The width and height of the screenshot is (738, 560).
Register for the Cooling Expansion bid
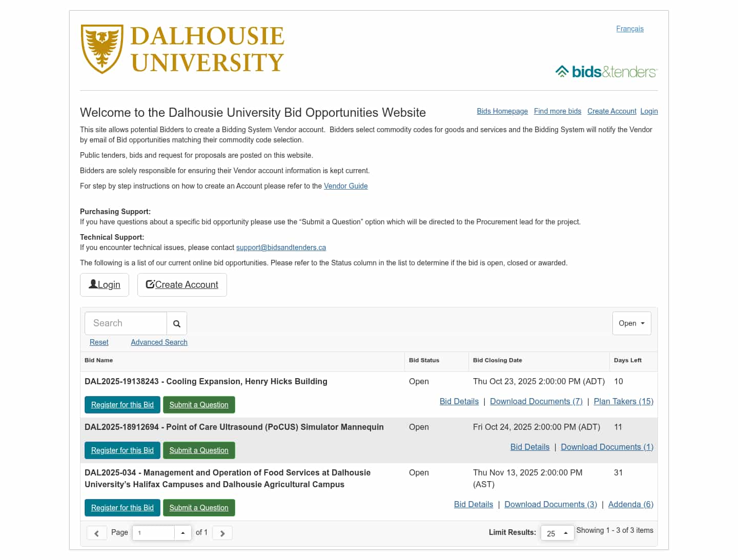click(122, 405)
